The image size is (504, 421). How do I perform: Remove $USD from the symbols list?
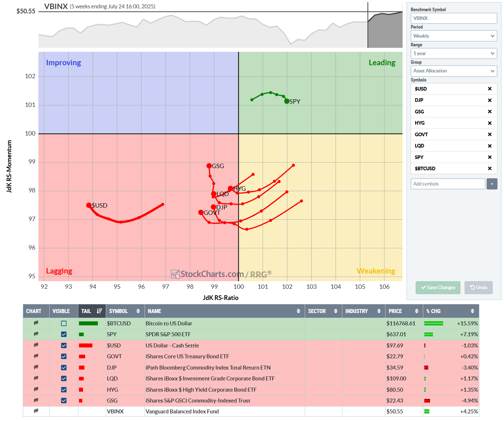(x=490, y=89)
